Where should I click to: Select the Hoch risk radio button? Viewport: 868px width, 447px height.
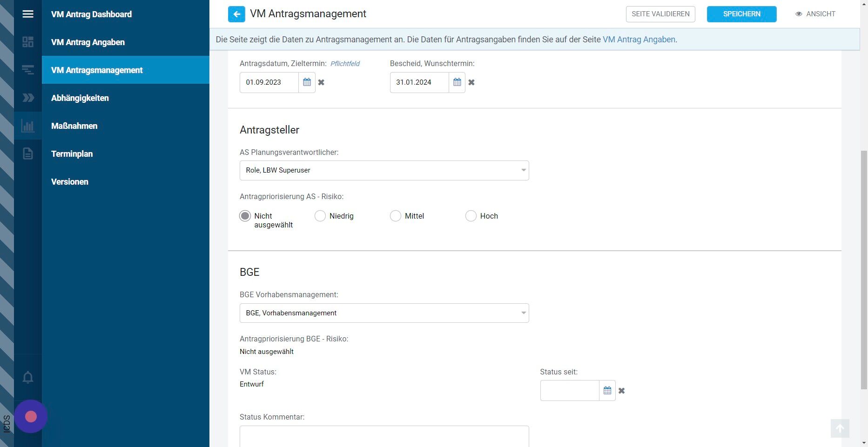coord(471,216)
